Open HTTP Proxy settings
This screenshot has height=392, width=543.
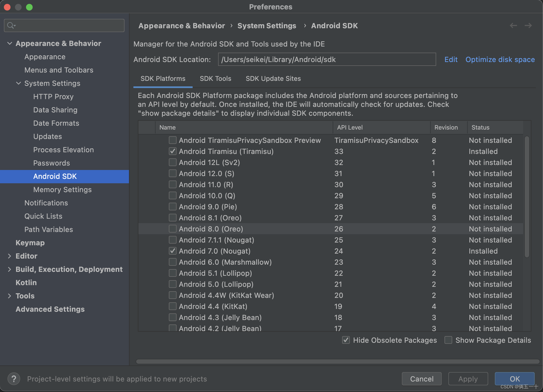(53, 97)
